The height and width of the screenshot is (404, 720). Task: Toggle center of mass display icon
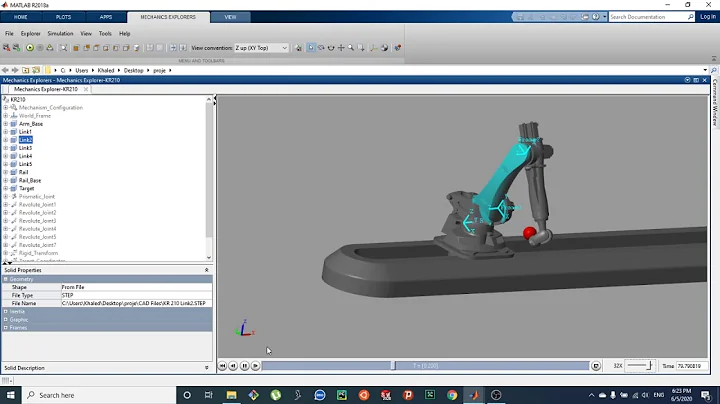[x=384, y=48]
